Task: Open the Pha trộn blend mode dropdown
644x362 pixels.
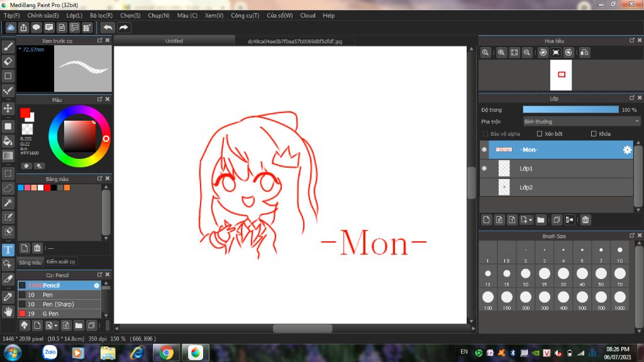Action: 581,121
